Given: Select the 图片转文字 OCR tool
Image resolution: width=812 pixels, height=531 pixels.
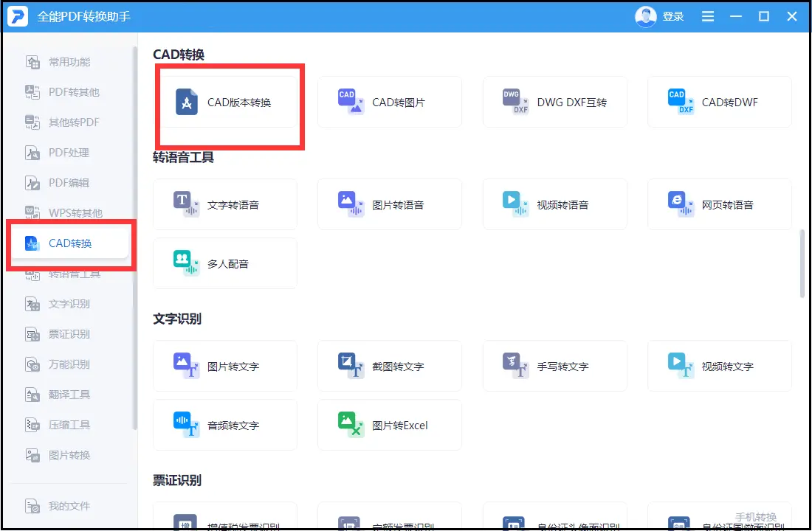Looking at the screenshot, I should click(x=225, y=366).
